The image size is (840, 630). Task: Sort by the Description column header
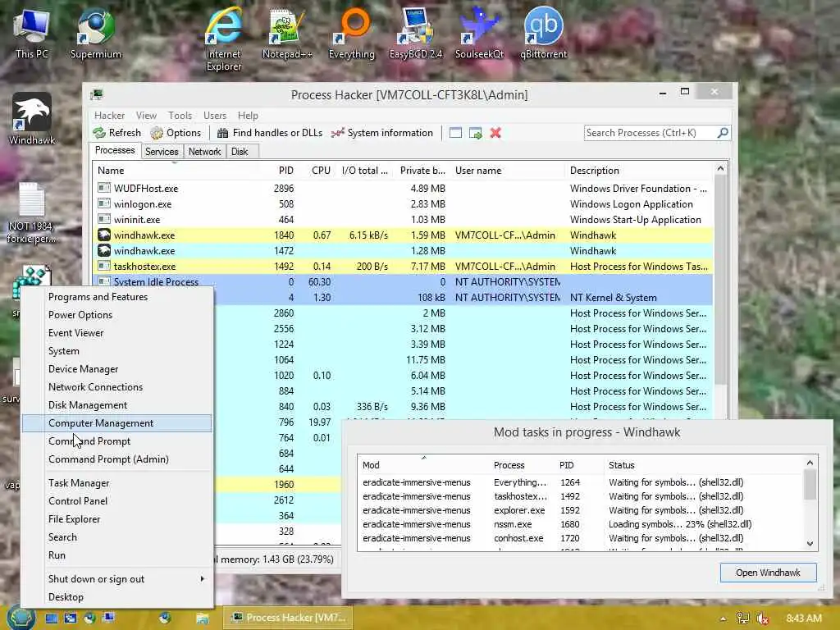pos(637,171)
